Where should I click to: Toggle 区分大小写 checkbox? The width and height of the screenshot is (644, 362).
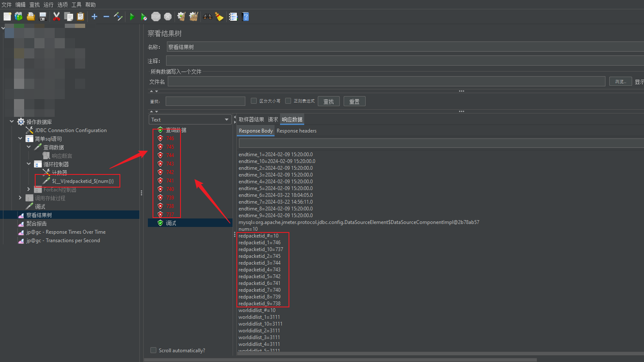click(x=254, y=101)
